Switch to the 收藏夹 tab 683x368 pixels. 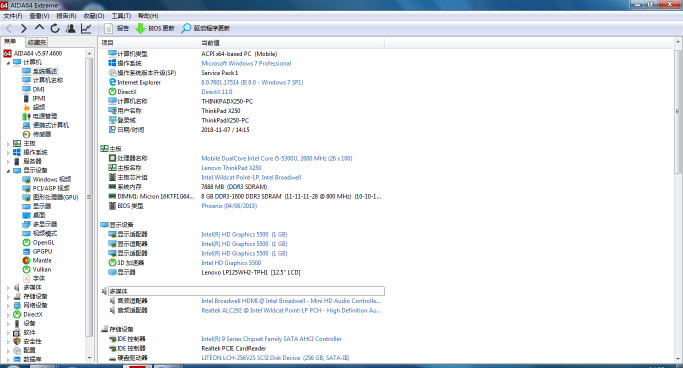tap(36, 42)
